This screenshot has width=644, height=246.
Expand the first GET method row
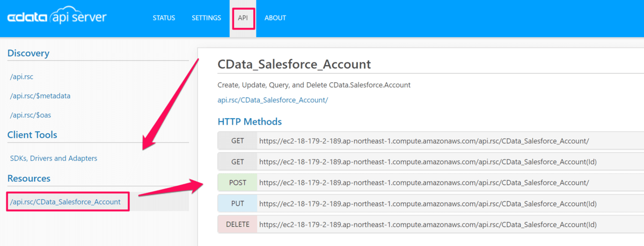238,141
